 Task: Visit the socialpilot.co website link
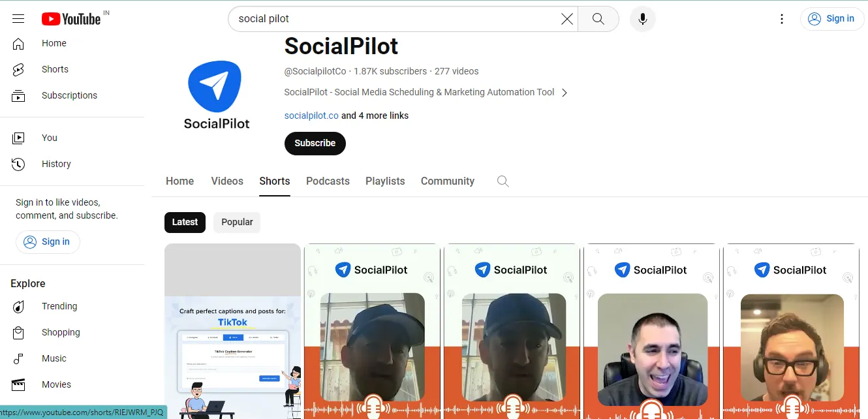tap(311, 115)
